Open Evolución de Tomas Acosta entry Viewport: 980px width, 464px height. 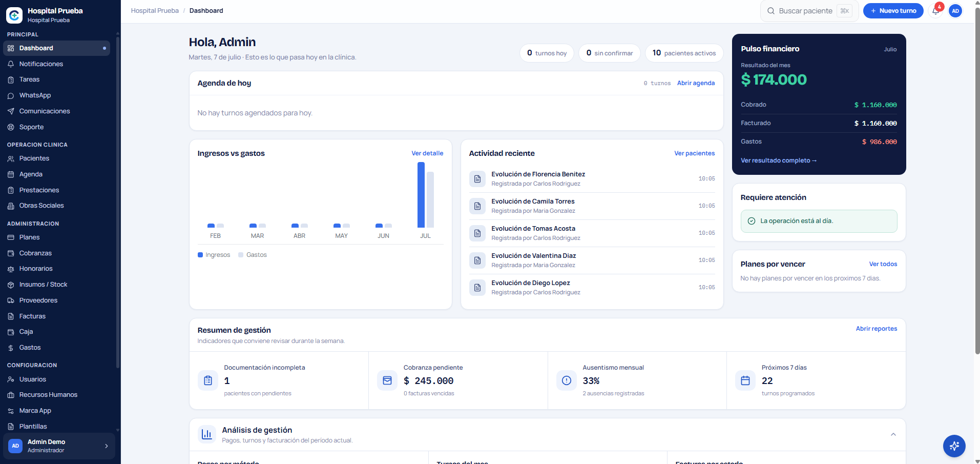point(592,233)
